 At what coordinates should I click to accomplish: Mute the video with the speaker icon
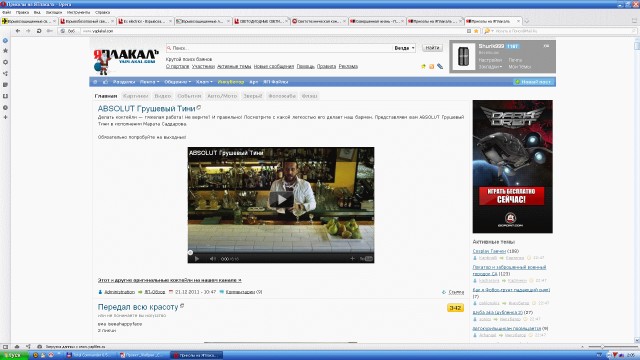[x=212, y=259]
